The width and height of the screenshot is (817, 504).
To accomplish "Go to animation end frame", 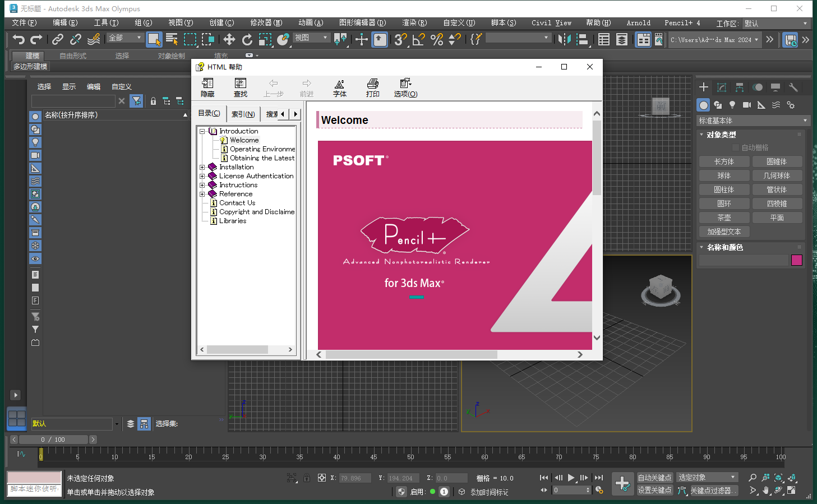I will point(599,478).
